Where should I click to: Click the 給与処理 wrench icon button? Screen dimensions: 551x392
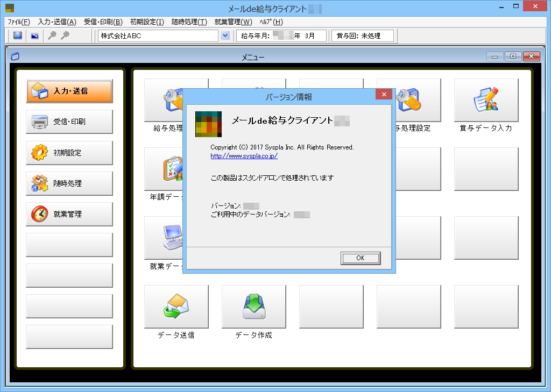[164, 100]
